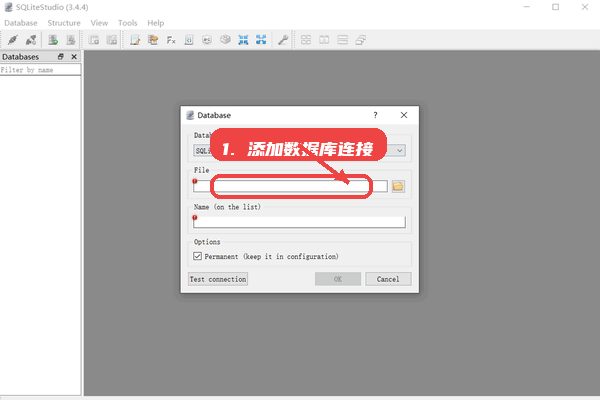Close the Database dialog window
Image resolution: width=600 pixels, height=400 pixels.
404,115
